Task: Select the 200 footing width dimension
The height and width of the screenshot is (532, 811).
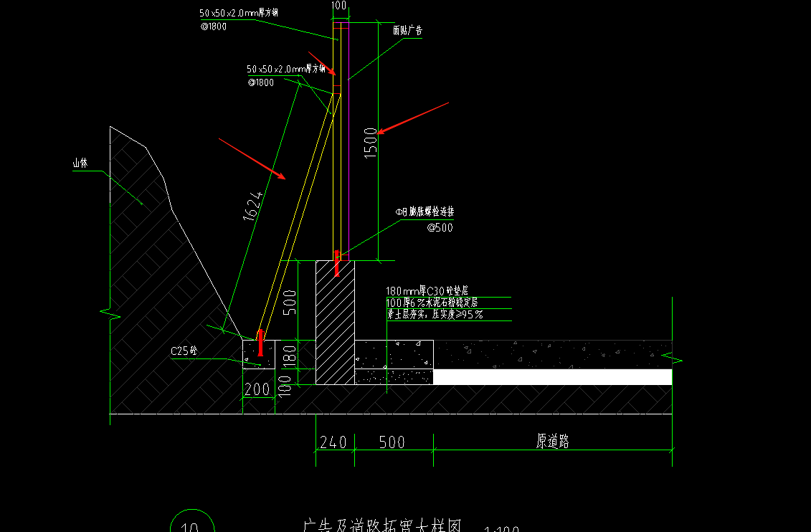Action: pyautogui.click(x=257, y=389)
